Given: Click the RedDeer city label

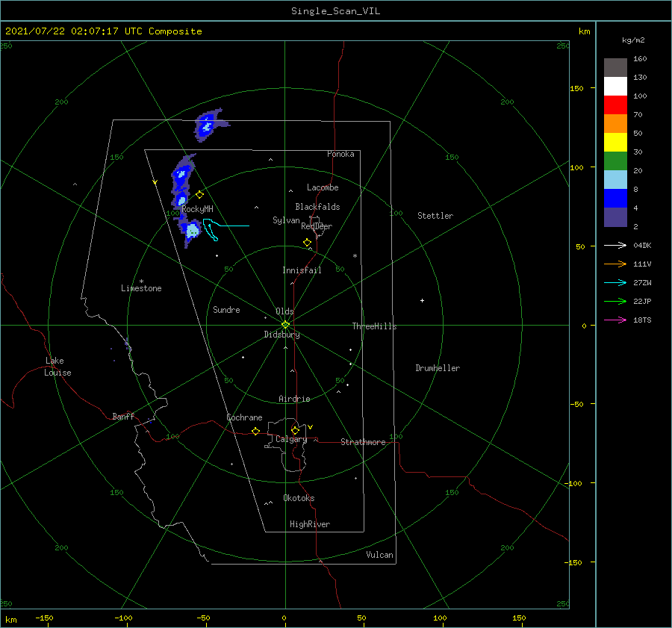Looking at the screenshot, I should pos(317,226).
